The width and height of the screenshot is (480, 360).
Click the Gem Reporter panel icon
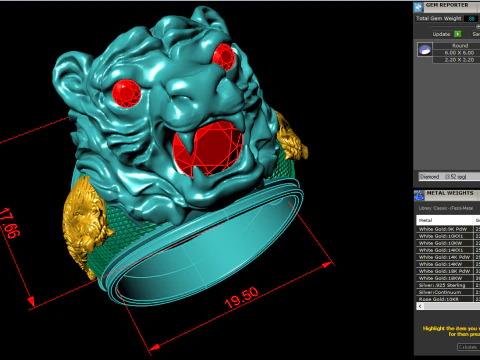tap(418, 7)
